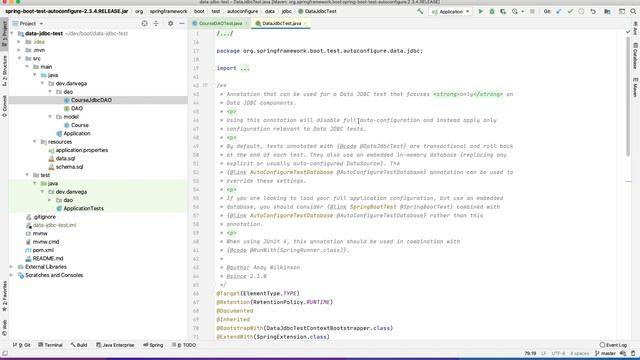Image resolution: width=640 pixels, height=360 pixels.
Task: Open Search Everywhere magnifier icon
Action: [633, 11]
